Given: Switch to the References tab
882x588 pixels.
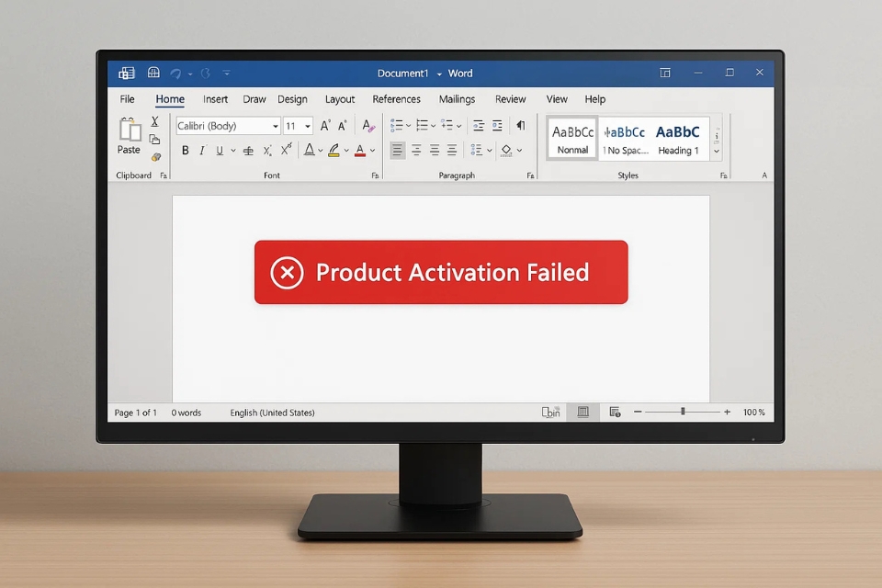Looking at the screenshot, I should click(396, 99).
